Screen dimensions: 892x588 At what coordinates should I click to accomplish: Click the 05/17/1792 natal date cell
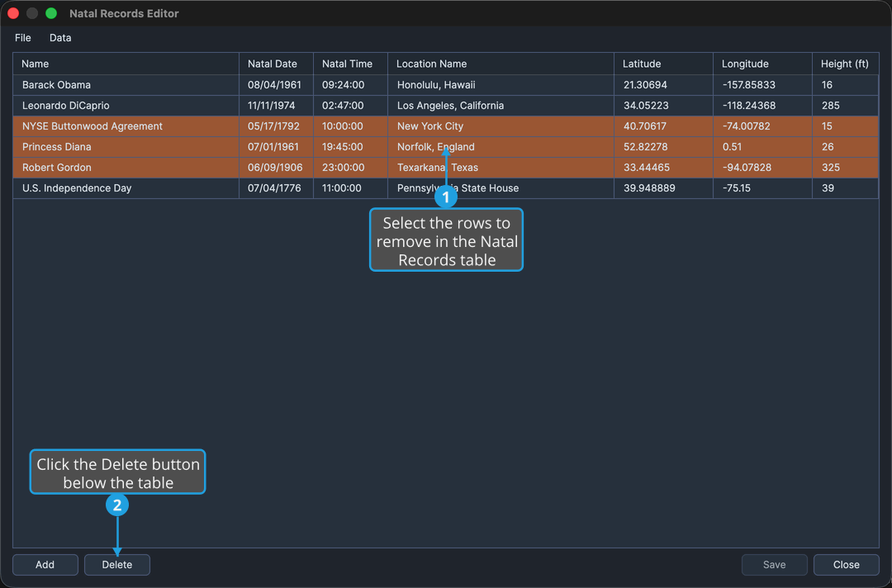pyautogui.click(x=276, y=126)
